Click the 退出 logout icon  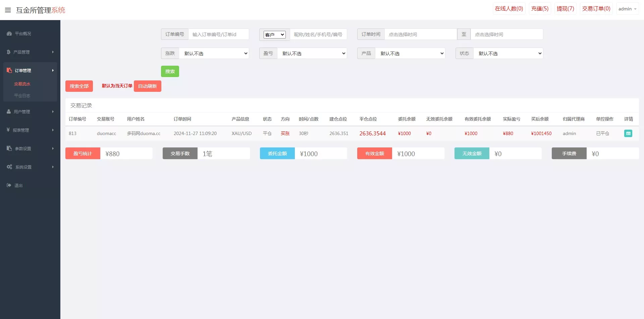pyautogui.click(x=9, y=185)
